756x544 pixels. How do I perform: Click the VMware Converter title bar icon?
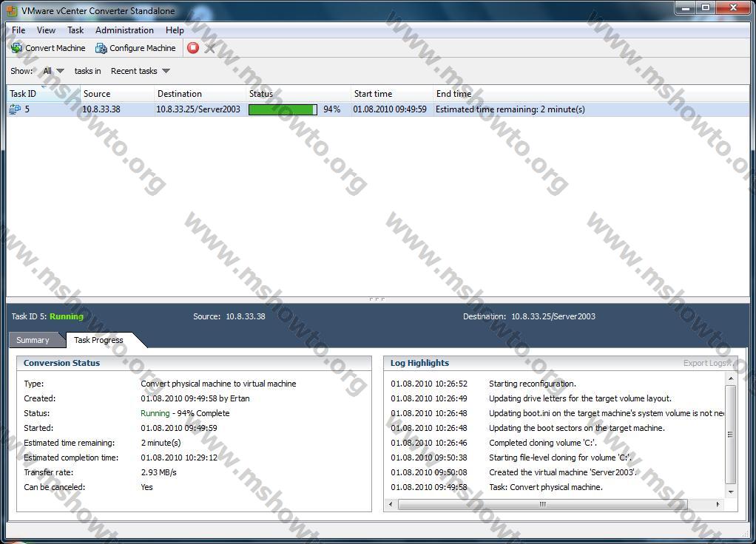(12, 10)
